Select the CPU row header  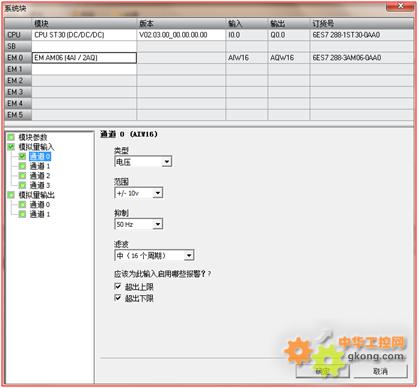(18, 35)
